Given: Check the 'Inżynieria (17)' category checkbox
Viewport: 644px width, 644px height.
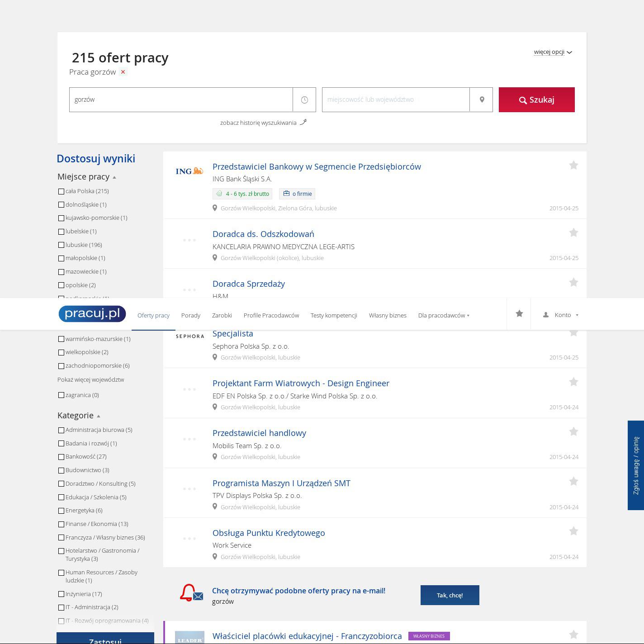Looking at the screenshot, I should pos(61,594).
